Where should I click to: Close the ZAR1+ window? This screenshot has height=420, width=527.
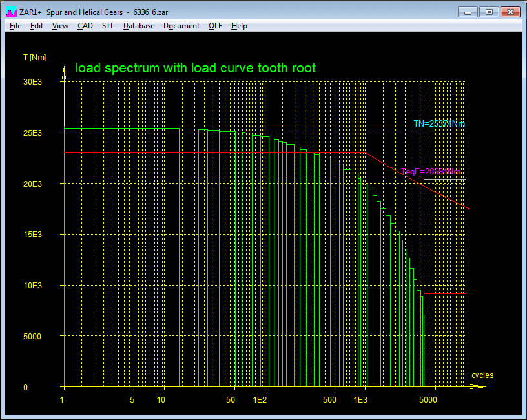coord(510,12)
